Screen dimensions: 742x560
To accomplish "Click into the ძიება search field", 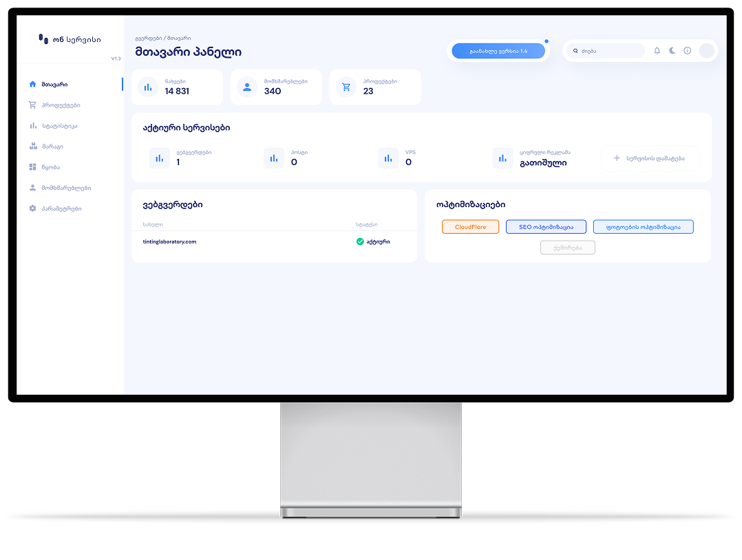I will (606, 51).
